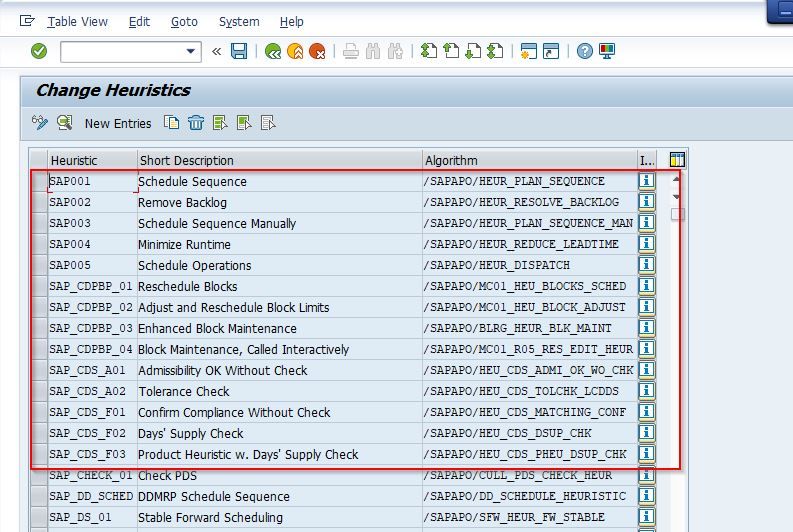Click the New Entries button
793x532 pixels.
[x=118, y=123]
